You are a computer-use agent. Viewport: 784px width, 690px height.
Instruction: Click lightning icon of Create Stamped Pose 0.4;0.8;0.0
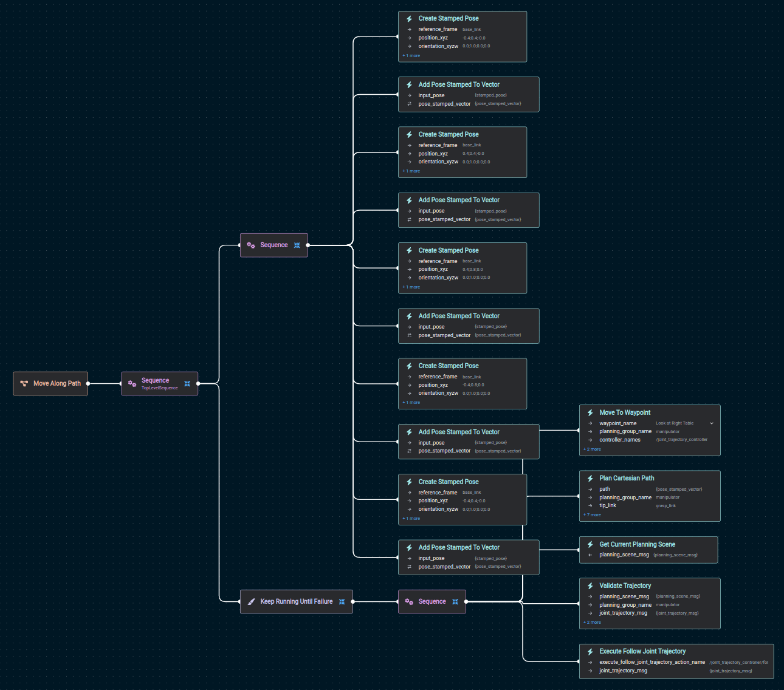pos(409,250)
